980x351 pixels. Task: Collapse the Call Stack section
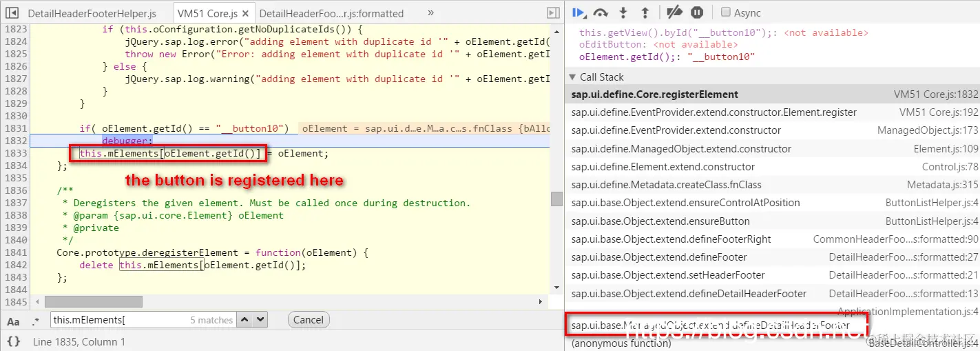click(572, 77)
